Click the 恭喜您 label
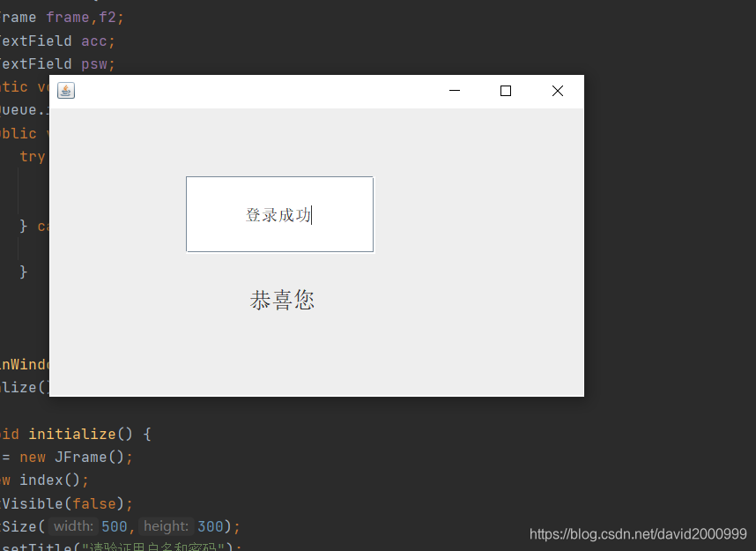The height and width of the screenshot is (551, 756). click(282, 300)
